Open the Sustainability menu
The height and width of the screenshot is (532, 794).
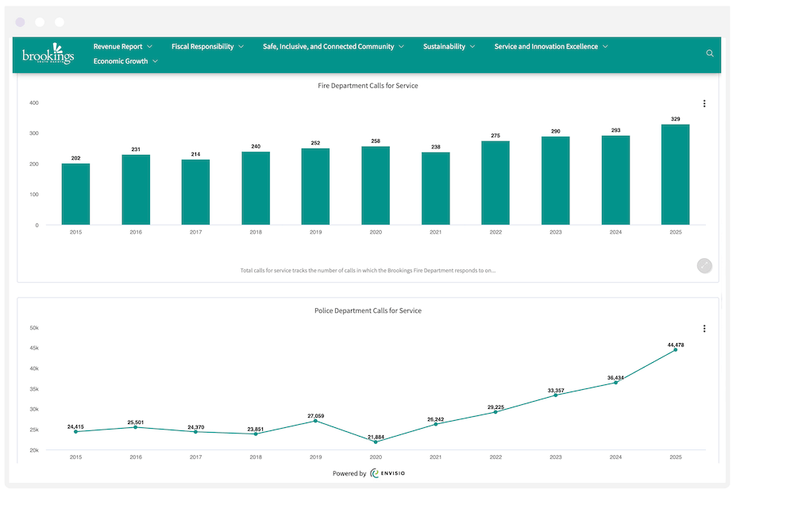point(449,47)
